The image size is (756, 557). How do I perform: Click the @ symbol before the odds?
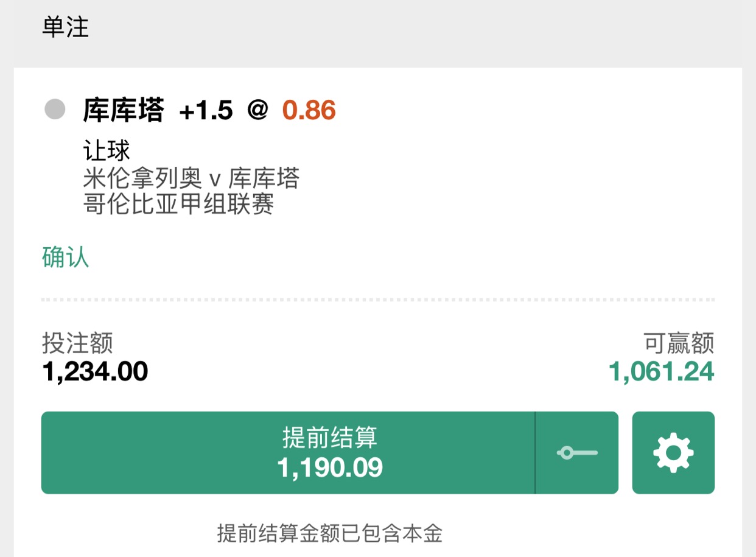257,110
